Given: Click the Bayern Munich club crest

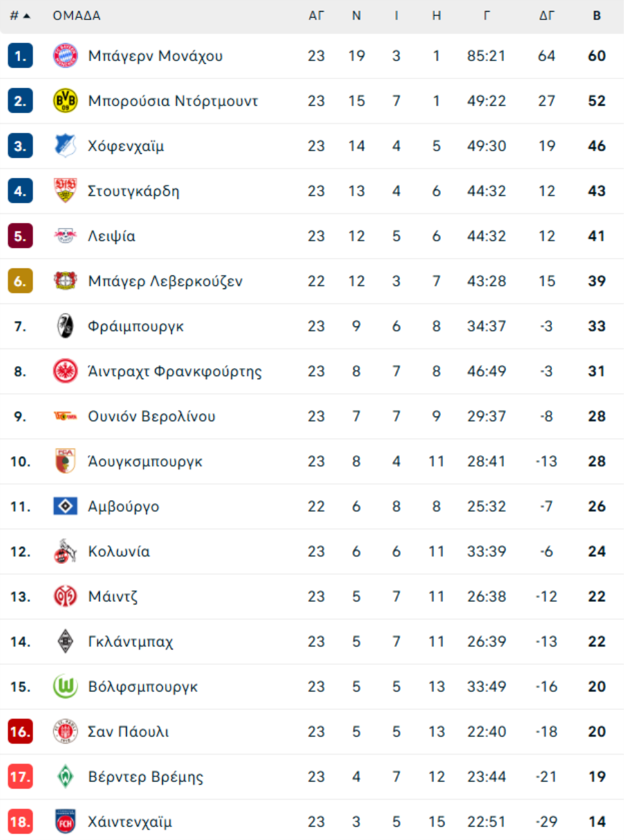Looking at the screenshot, I should coord(65,56).
